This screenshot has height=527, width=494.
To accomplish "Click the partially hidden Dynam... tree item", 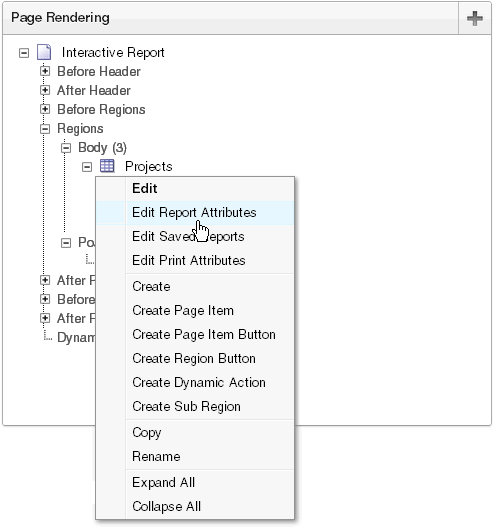I will click(76, 337).
